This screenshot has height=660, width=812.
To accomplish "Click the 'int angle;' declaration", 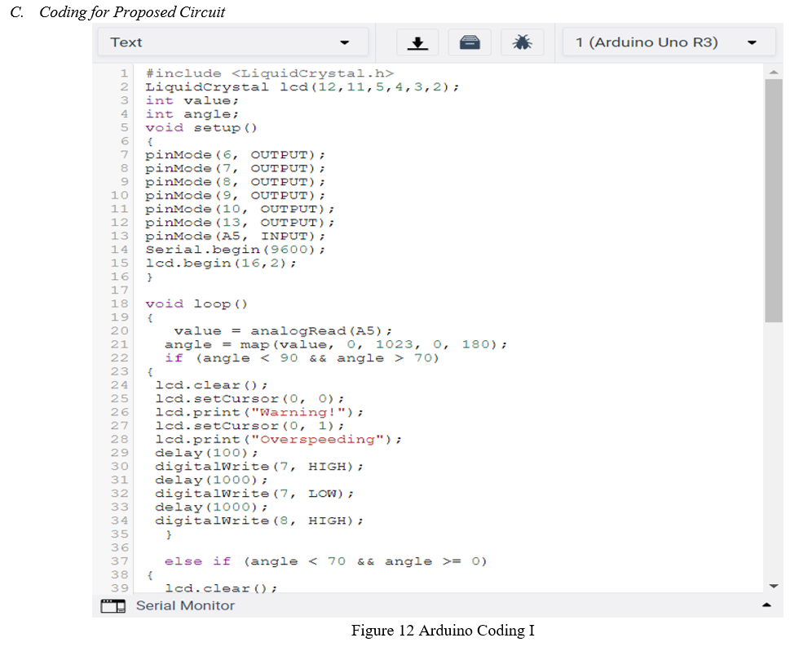I will click(x=192, y=114).
